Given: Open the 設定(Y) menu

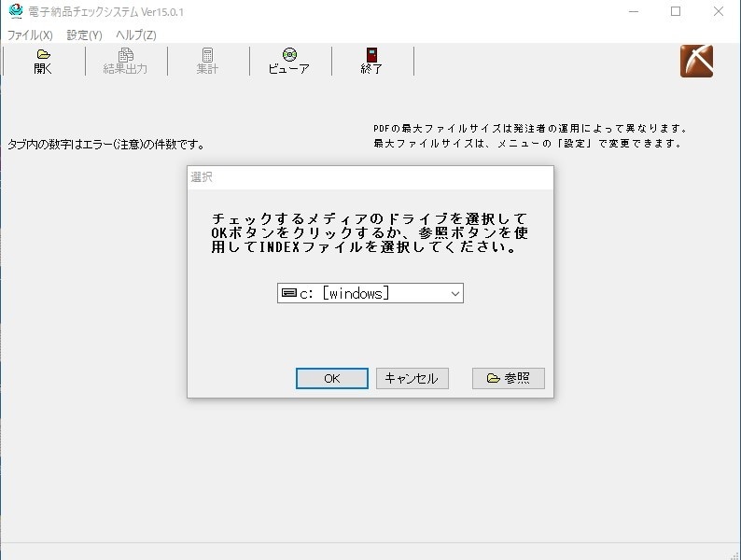Looking at the screenshot, I should coord(84,35).
